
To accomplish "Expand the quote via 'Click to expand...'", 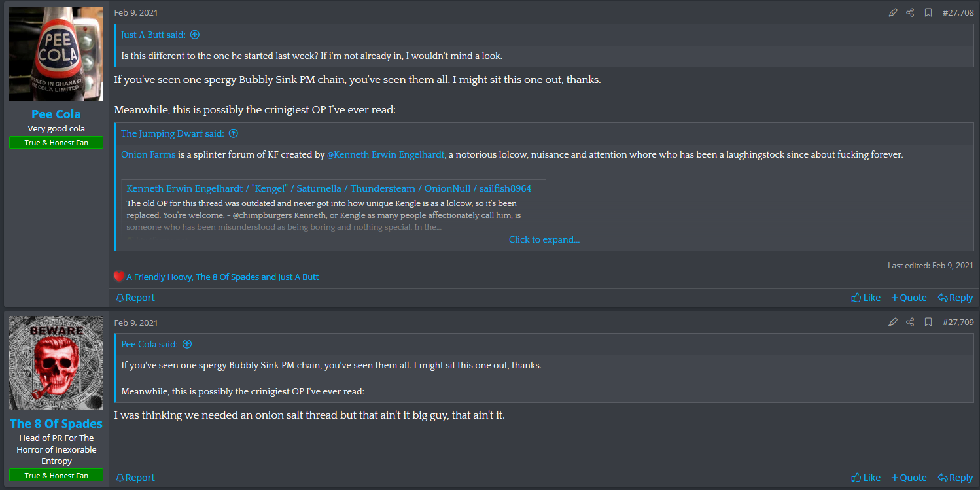I will tap(544, 239).
